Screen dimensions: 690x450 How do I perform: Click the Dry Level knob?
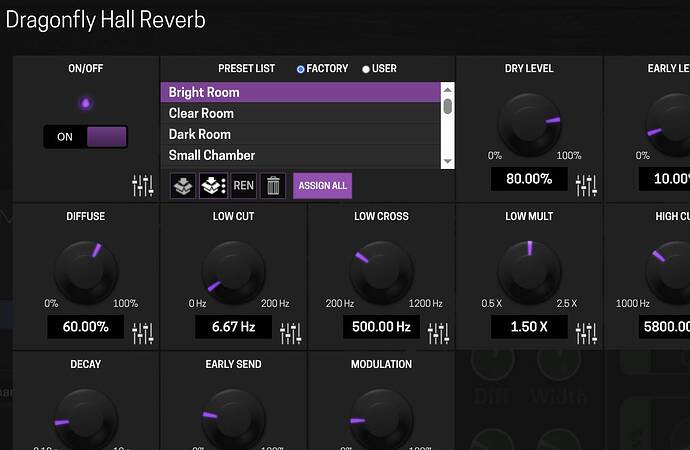click(529, 124)
